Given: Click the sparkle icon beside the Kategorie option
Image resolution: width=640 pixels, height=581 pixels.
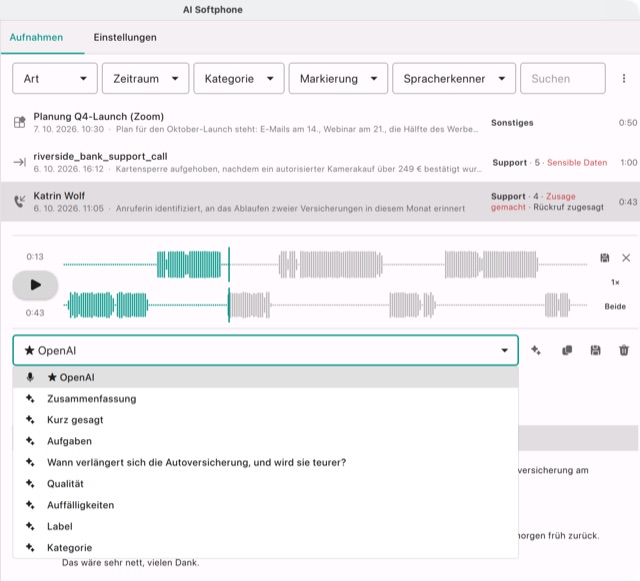Looking at the screenshot, I should pos(30,548).
